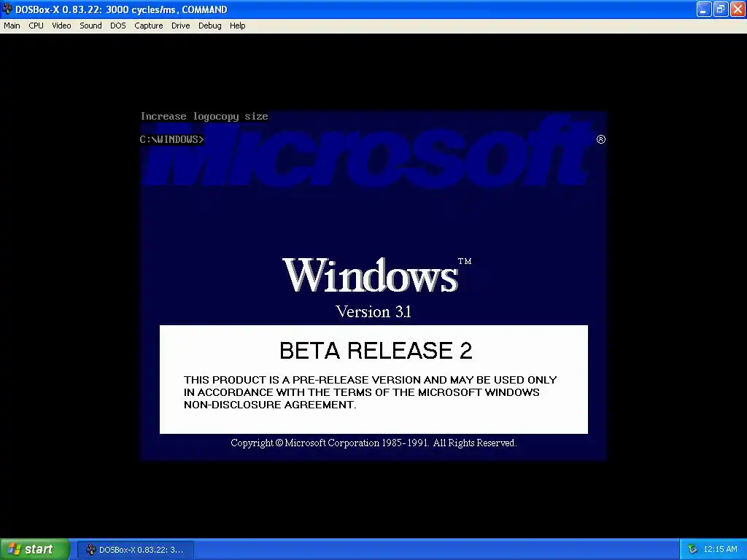Click the DOSBox-X window title text
Image resolution: width=747 pixels, height=560 pixels.
(121, 9)
